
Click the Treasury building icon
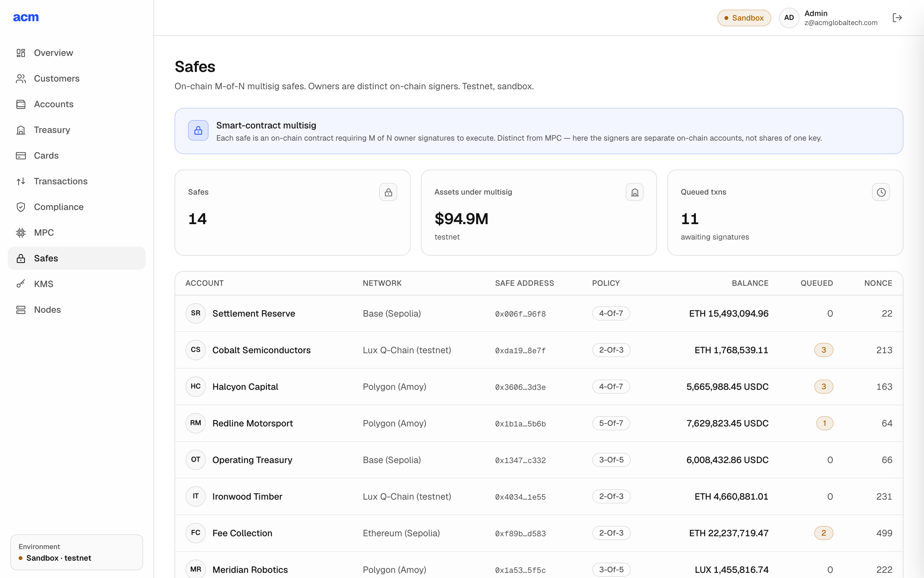(21, 130)
